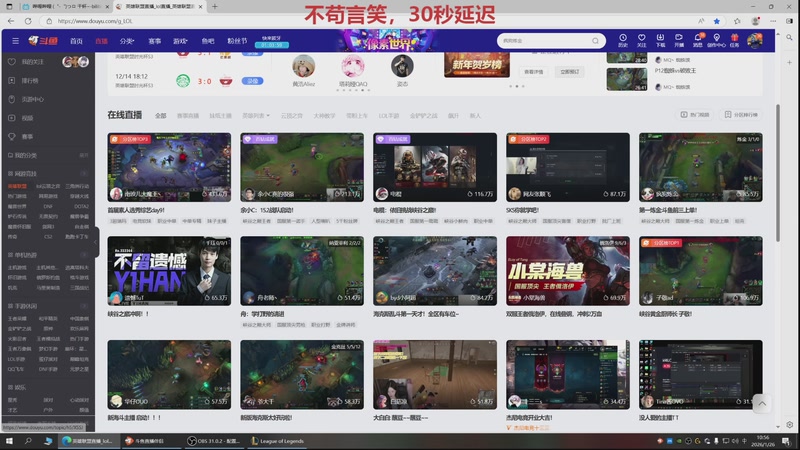Select the 大神教学 filter tab
This screenshot has height=450, width=800.
pyautogui.click(x=324, y=116)
